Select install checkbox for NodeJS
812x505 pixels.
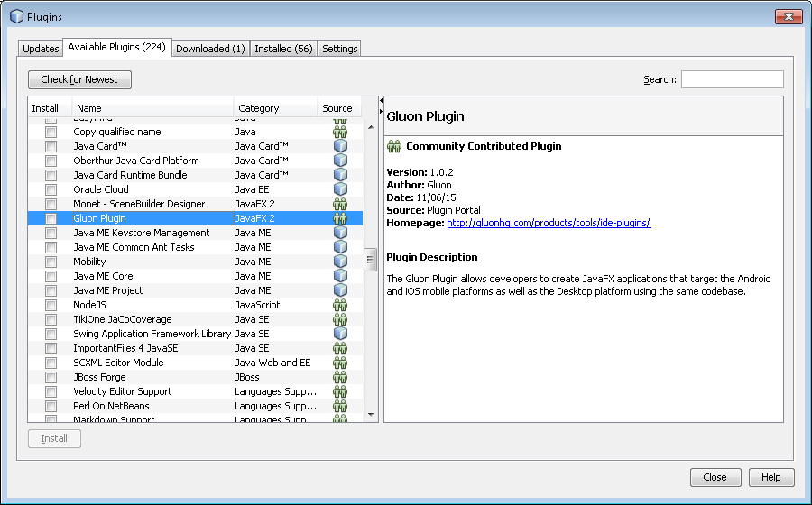[51, 306]
